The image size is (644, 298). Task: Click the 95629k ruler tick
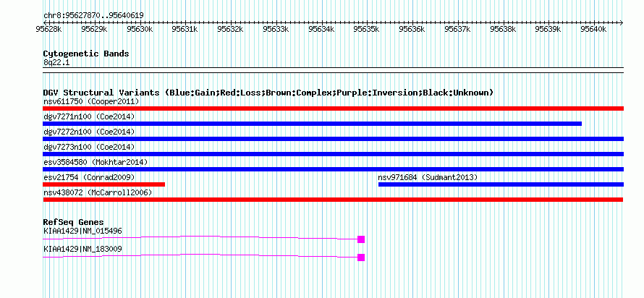pyautogui.click(x=94, y=29)
